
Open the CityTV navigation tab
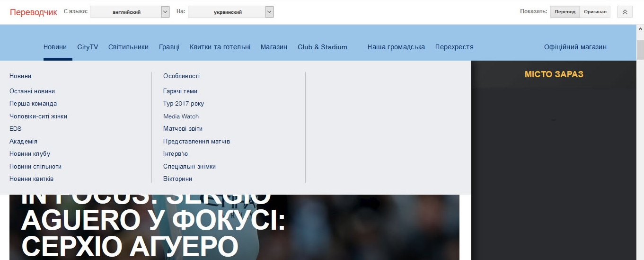click(88, 47)
